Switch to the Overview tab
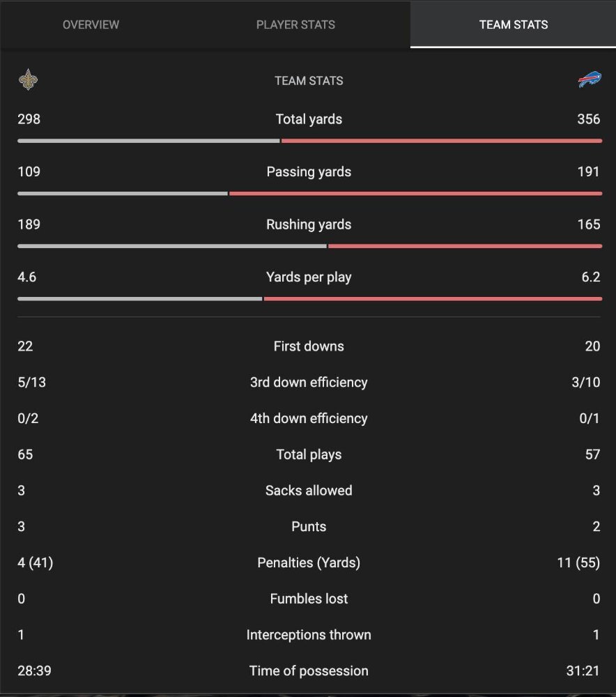 pyautogui.click(x=91, y=24)
